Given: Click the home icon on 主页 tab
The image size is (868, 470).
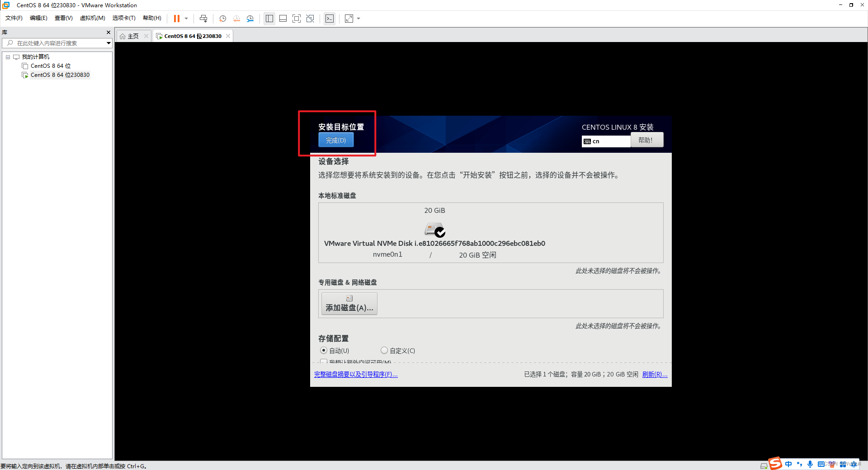Looking at the screenshot, I should pyautogui.click(x=123, y=36).
